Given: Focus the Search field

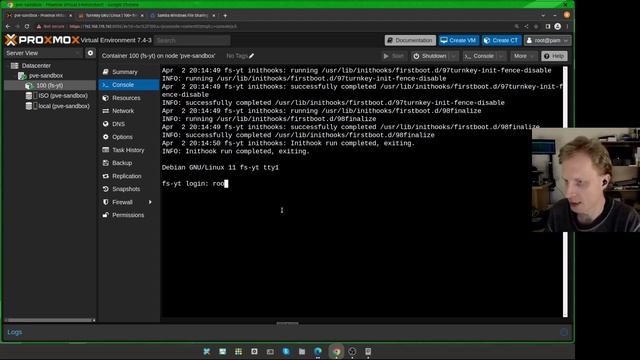Looking at the screenshot, I should click(x=192, y=40).
